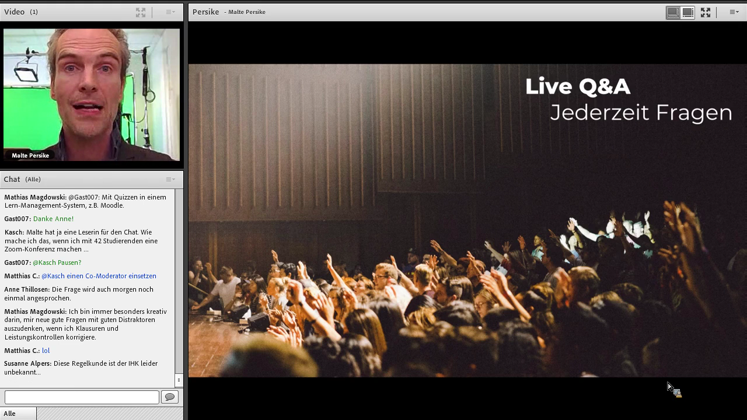Switch to the first share view mode

point(673,12)
